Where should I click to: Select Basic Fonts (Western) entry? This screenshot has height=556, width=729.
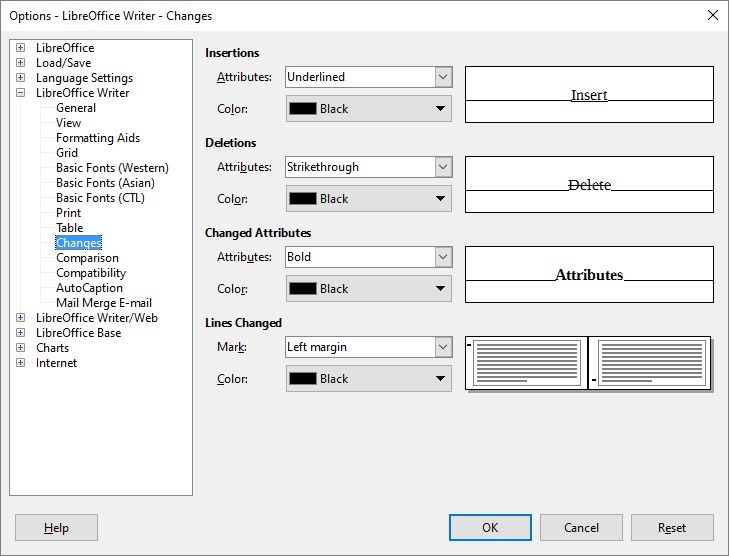pyautogui.click(x=112, y=168)
